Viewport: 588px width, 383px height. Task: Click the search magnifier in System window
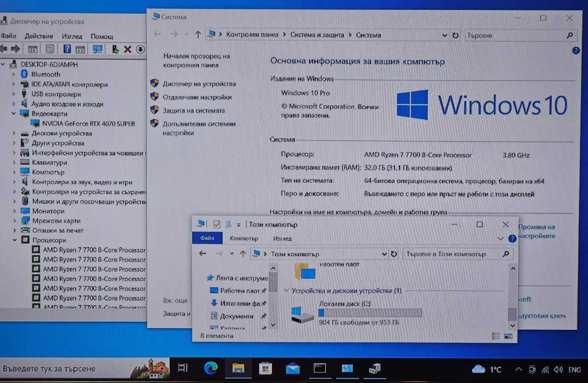[570, 35]
